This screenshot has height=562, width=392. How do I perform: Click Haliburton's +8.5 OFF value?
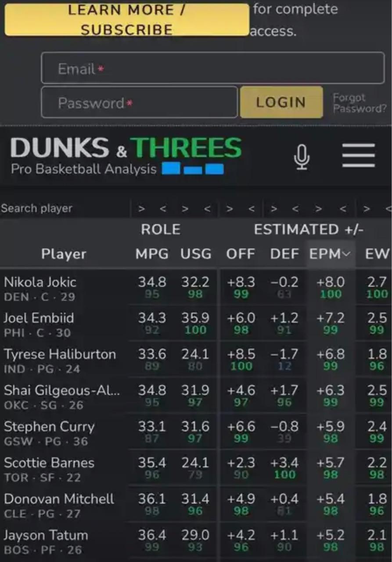tap(241, 354)
